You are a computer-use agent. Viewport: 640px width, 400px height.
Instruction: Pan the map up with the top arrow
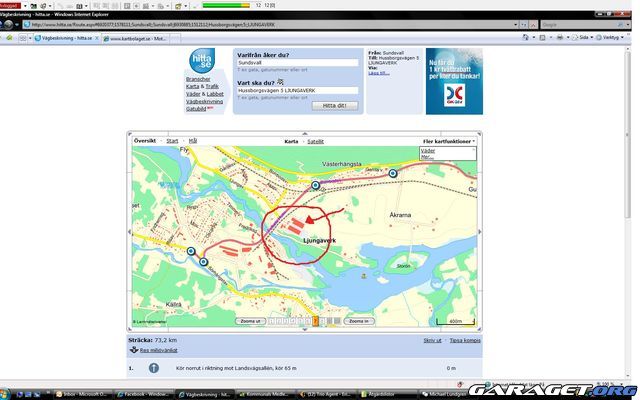pos(304,134)
